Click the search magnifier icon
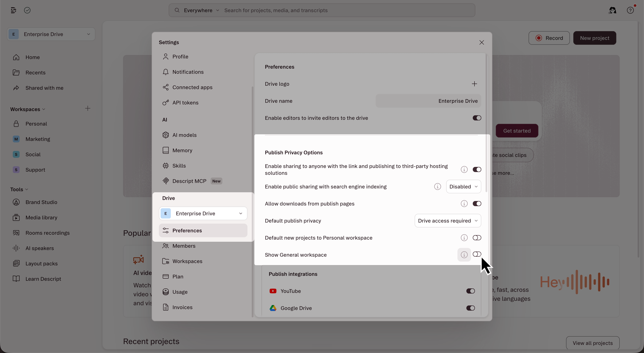This screenshot has width=644, height=353. tap(177, 10)
